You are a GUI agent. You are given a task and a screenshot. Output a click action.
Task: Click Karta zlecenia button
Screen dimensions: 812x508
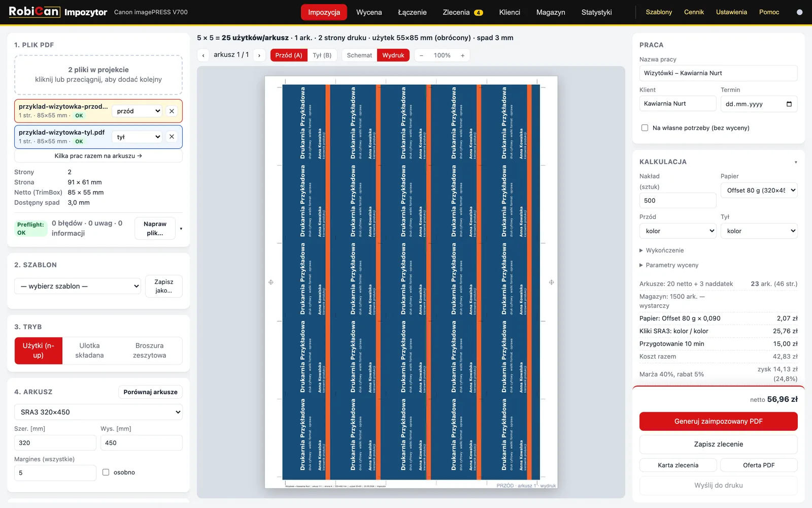(678, 465)
